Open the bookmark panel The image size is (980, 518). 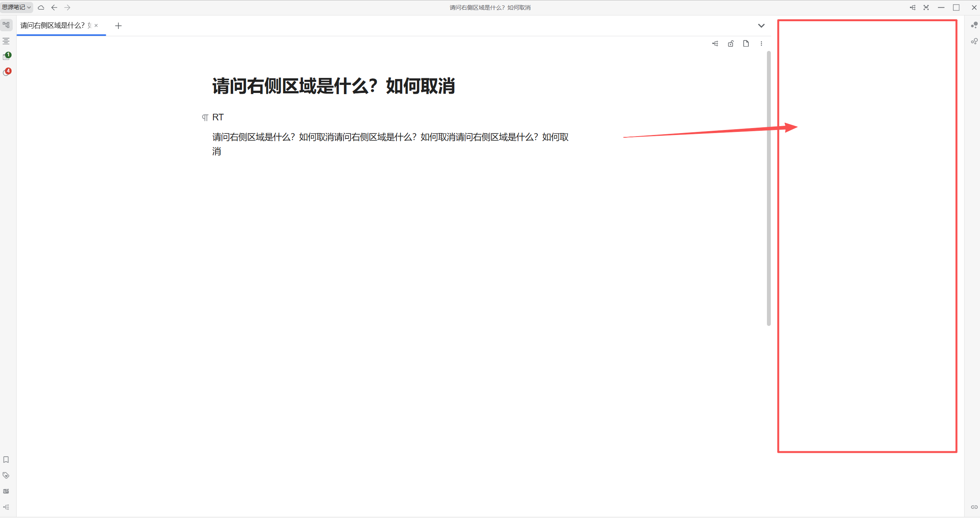coord(6,459)
